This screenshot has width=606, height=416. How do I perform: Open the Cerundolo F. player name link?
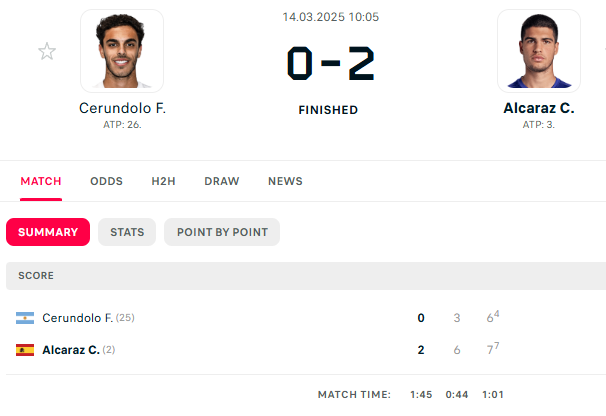point(122,108)
